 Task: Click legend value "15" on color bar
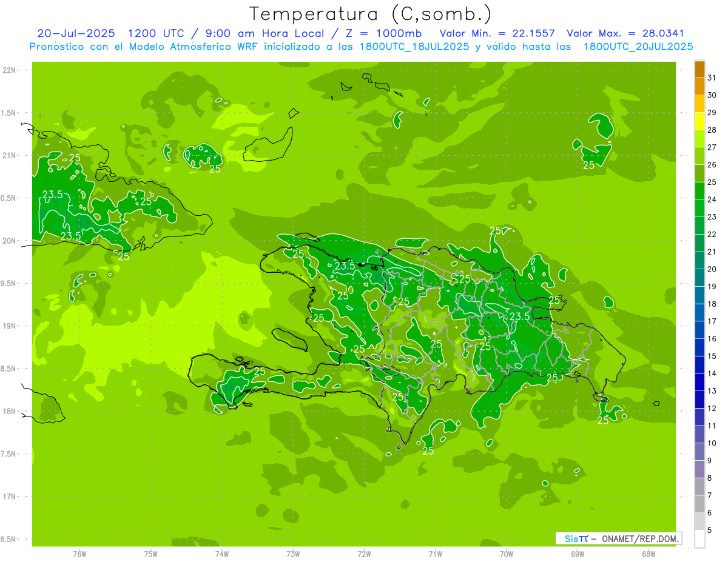click(712, 356)
